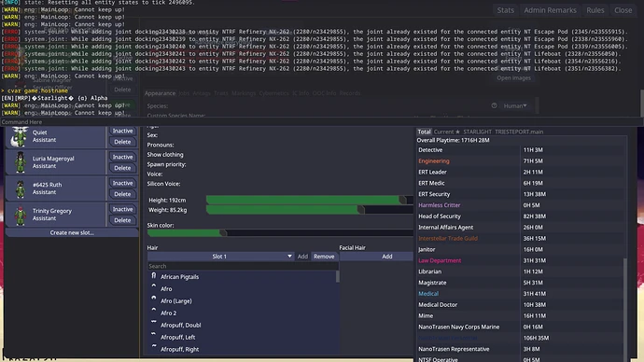The image size is (644, 362).
Task: Switch to the STARLIGHT playtime tab
Action: (477, 132)
